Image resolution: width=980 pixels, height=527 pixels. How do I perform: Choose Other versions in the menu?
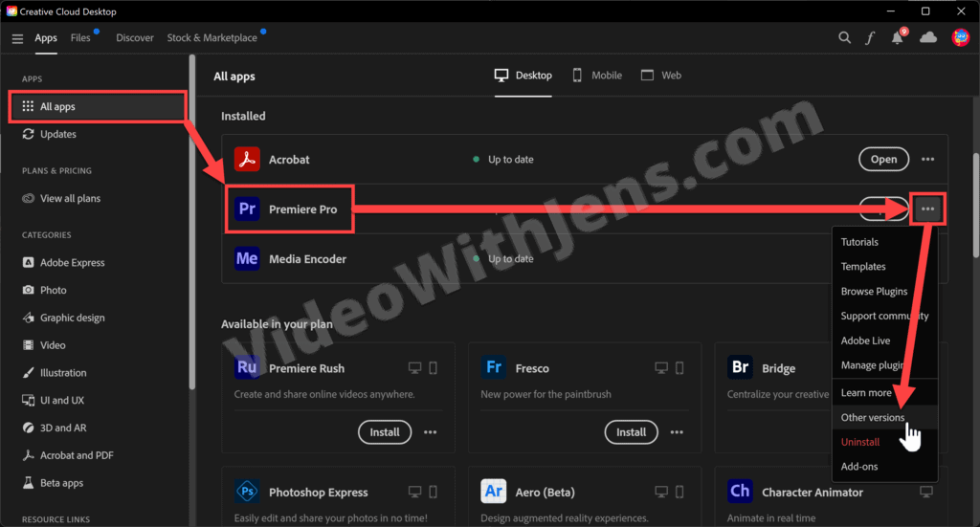tap(885, 418)
